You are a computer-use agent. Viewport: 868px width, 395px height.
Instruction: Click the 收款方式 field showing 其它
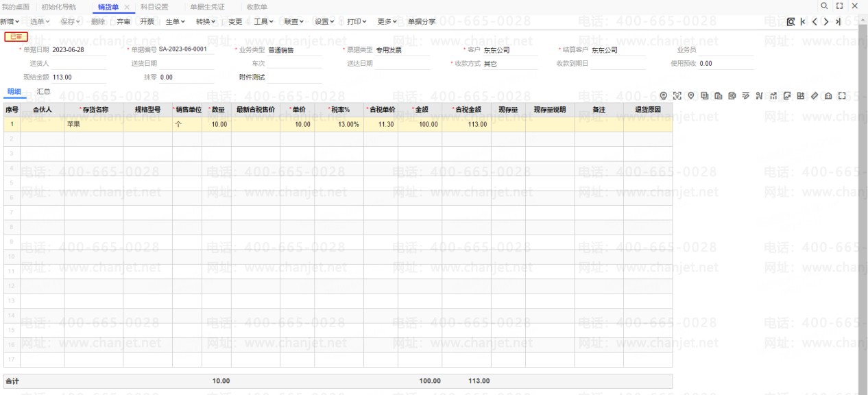[509, 64]
